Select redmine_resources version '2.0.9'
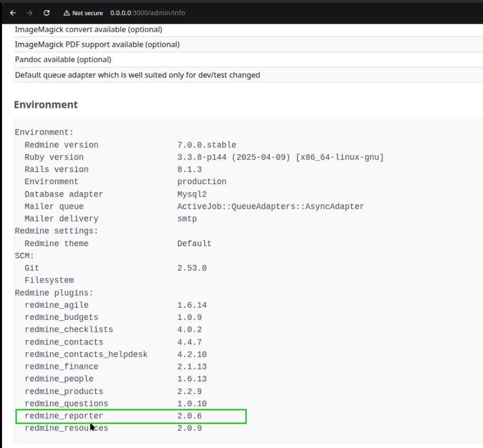483x448 pixels. click(190, 428)
